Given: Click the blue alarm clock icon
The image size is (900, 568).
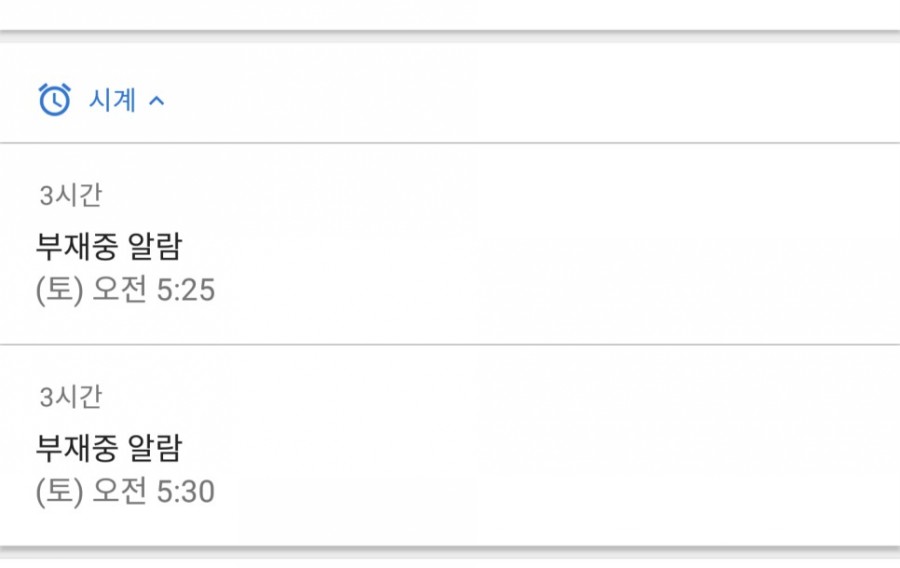Looking at the screenshot, I should 55,99.
